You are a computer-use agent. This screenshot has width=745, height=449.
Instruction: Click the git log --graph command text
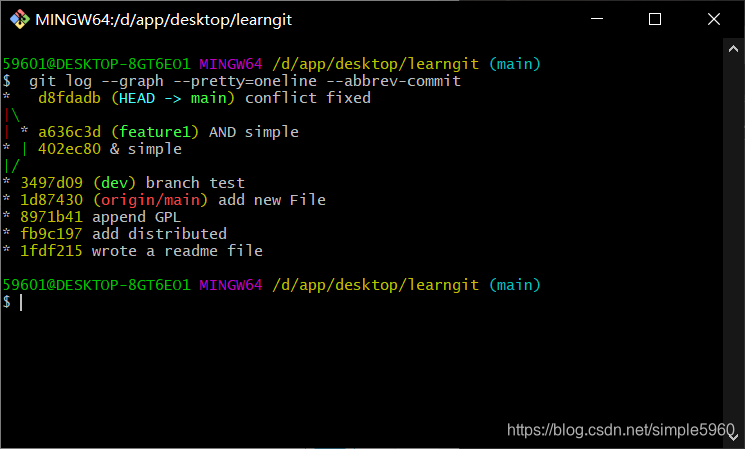coord(245,81)
